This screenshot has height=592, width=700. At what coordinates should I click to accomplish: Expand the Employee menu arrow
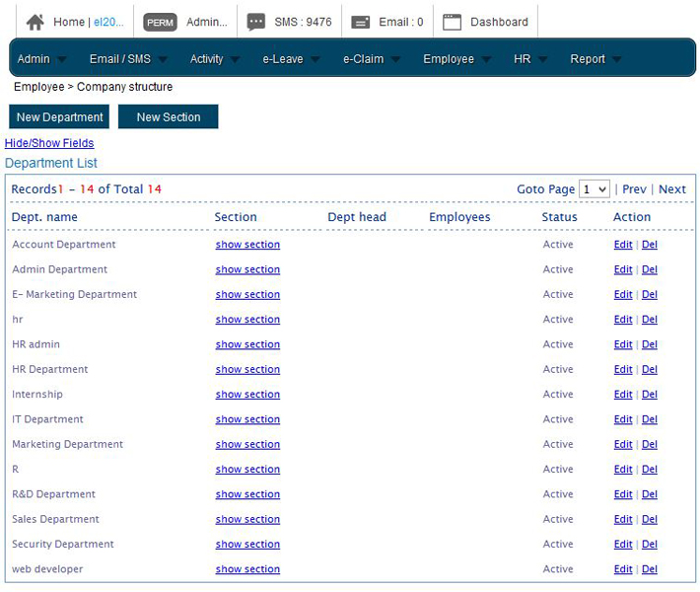click(x=486, y=59)
